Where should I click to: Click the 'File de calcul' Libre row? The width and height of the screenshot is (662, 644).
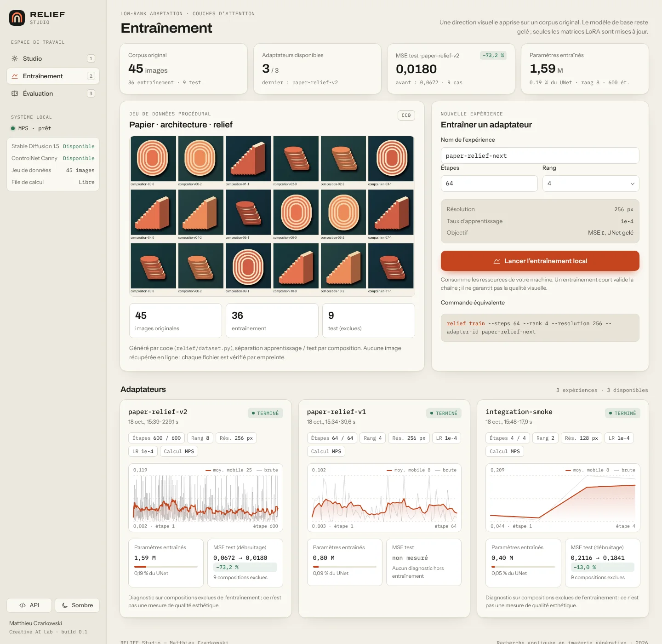[x=53, y=182]
